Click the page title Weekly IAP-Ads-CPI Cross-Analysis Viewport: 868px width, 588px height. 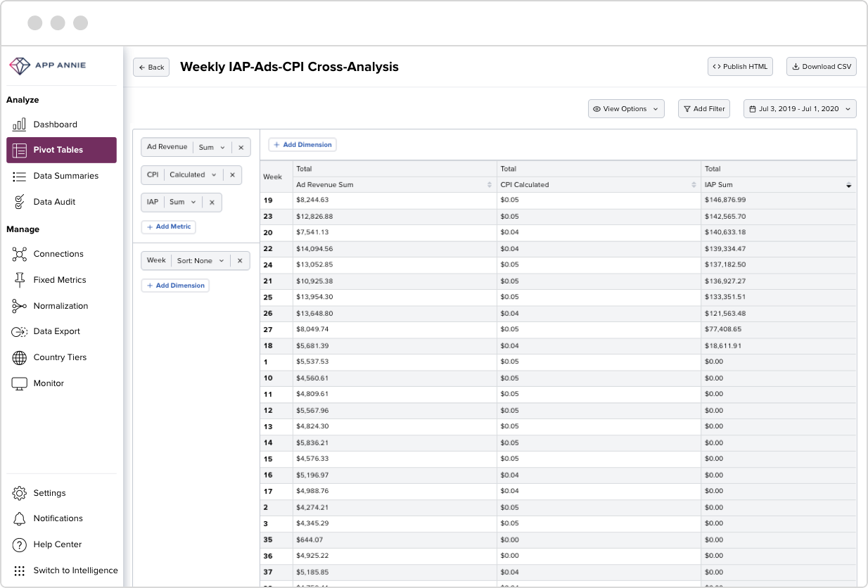pyautogui.click(x=289, y=67)
